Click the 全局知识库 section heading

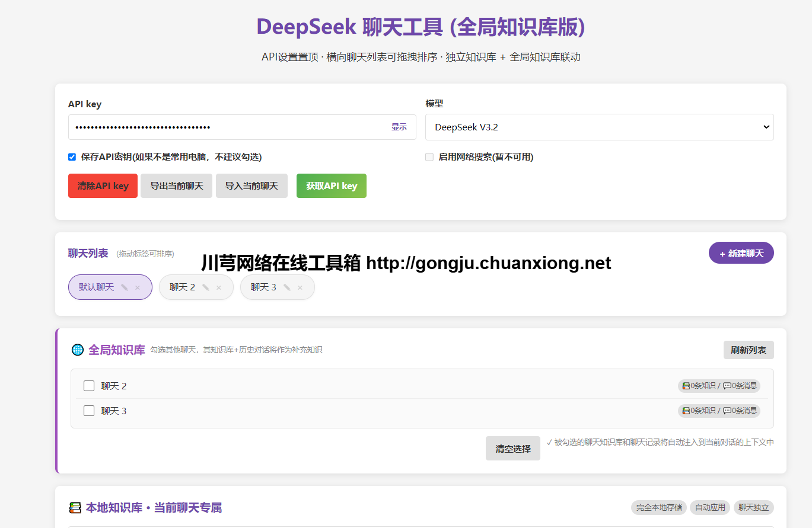pyautogui.click(x=117, y=350)
